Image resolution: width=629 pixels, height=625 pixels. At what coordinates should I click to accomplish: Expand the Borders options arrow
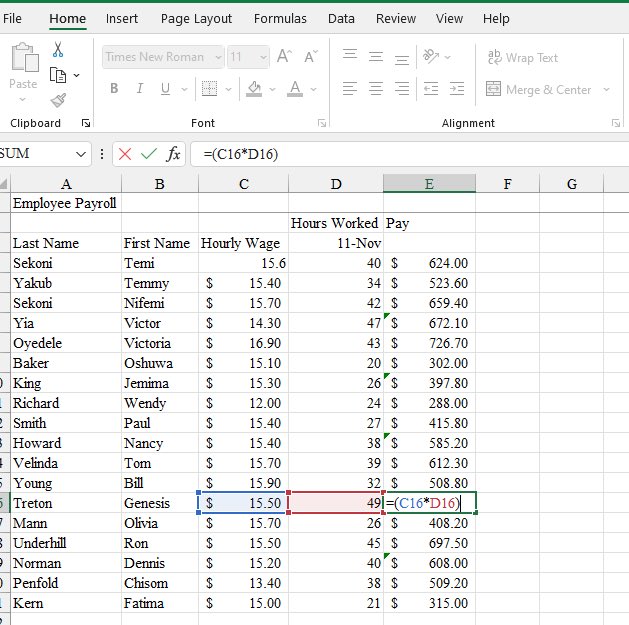point(228,89)
